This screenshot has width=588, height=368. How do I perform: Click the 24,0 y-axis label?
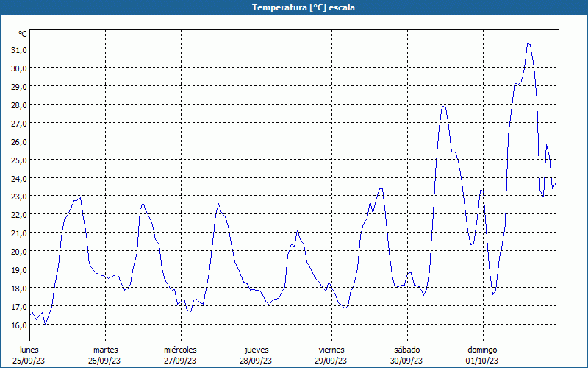click(x=19, y=178)
